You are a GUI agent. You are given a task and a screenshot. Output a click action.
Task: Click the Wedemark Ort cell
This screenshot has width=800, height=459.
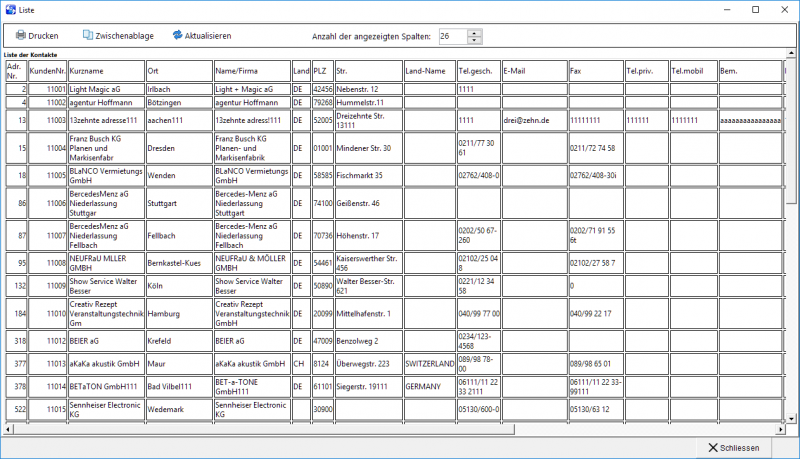(x=179, y=409)
